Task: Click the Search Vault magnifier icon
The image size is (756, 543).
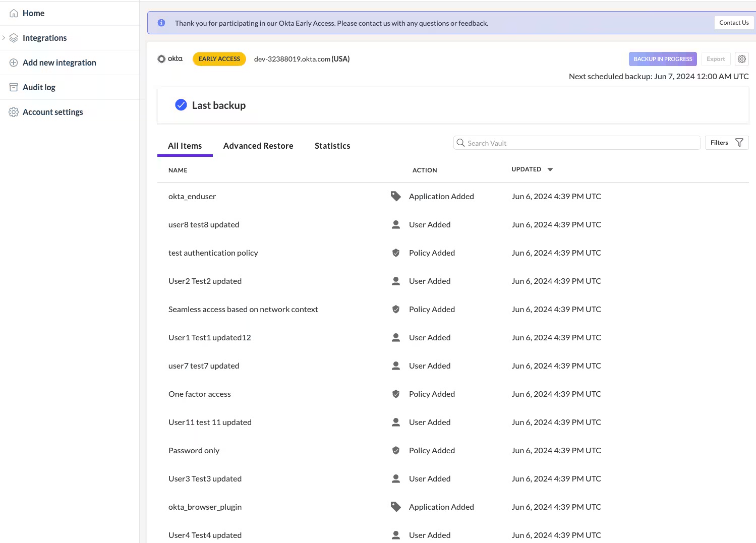Action: 460,143
